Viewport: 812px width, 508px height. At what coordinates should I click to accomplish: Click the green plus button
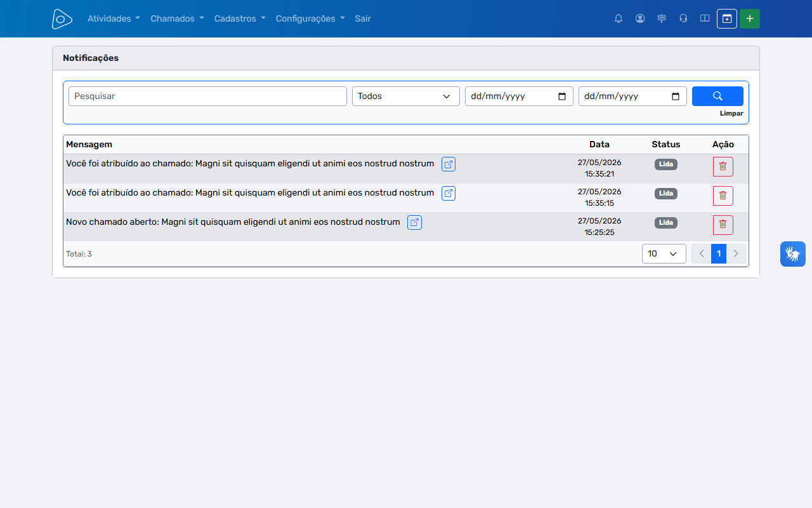tap(750, 18)
